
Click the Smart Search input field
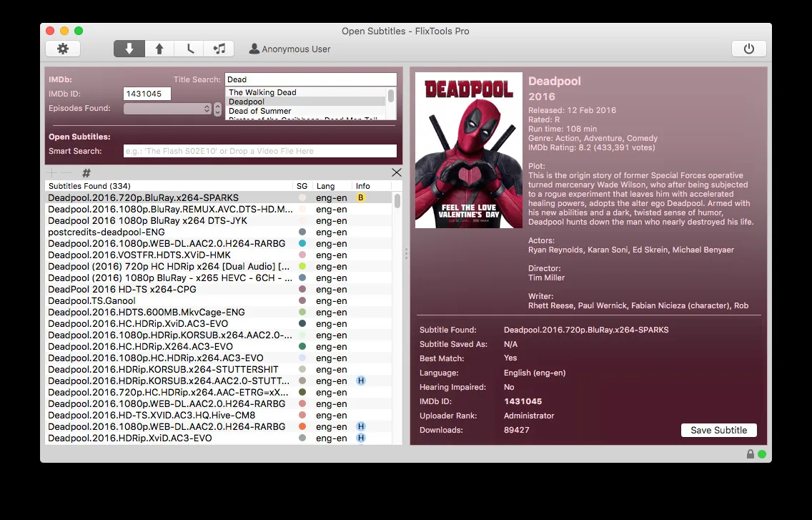(x=259, y=151)
